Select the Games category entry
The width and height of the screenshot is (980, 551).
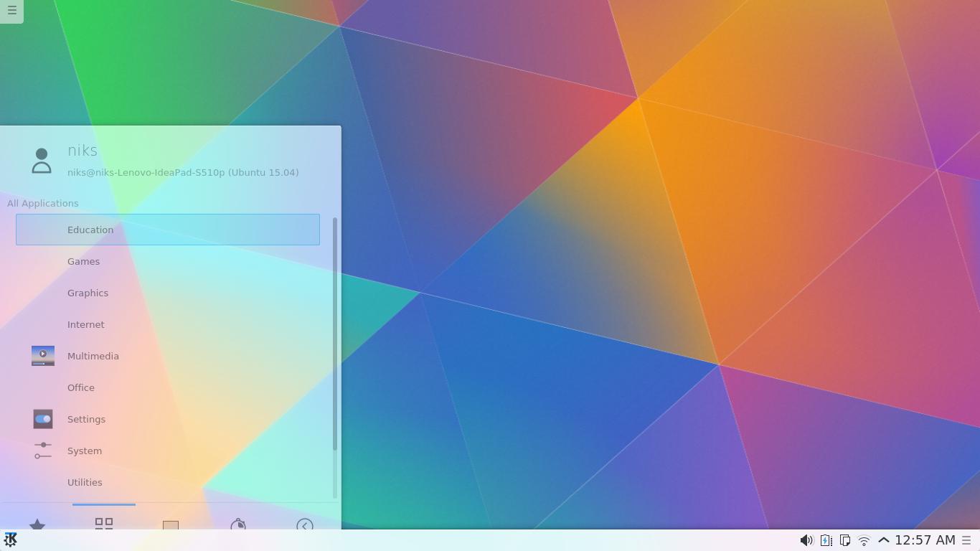point(83,261)
